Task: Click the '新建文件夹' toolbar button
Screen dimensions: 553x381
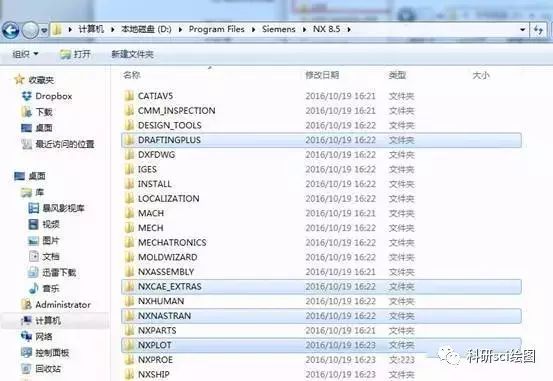Action: click(132, 54)
